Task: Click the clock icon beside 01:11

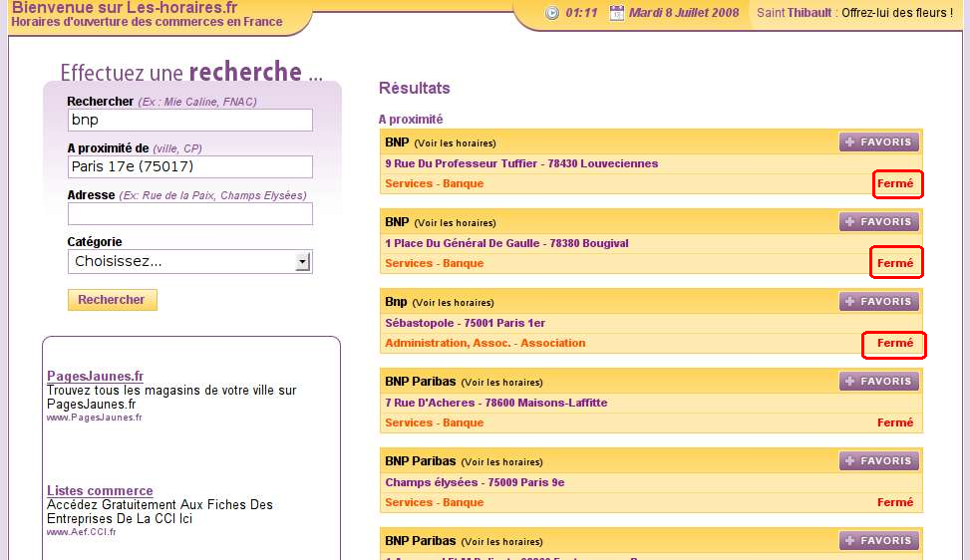Action: pos(552,13)
